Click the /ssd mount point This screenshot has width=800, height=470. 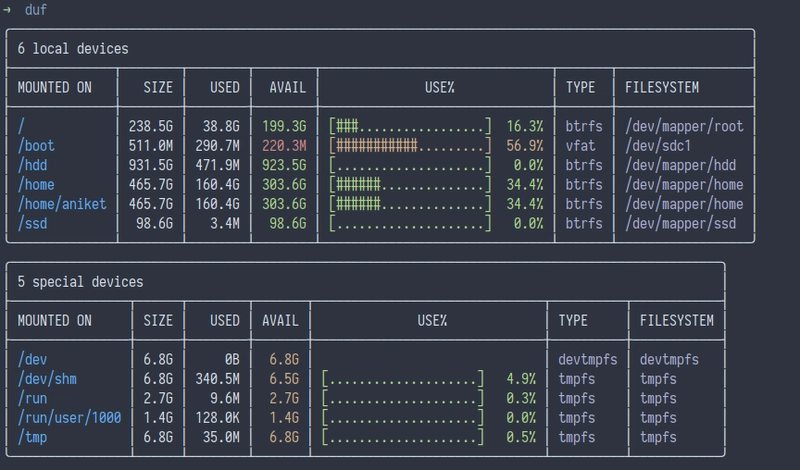tap(32, 223)
